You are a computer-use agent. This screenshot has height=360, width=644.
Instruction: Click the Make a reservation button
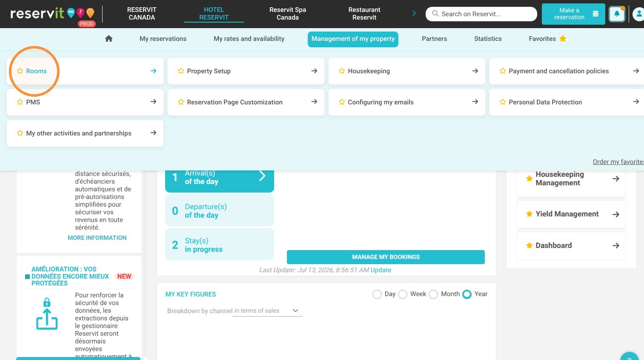pyautogui.click(x=573, y=14)
